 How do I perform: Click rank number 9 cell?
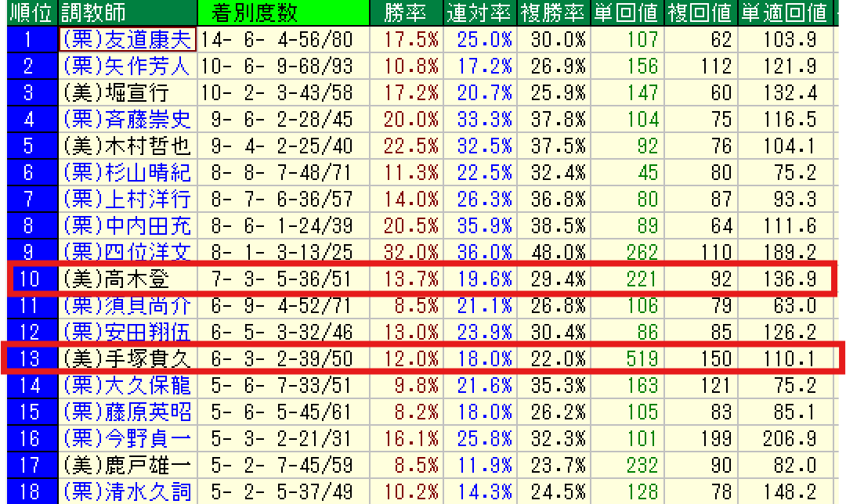point(30,252)
